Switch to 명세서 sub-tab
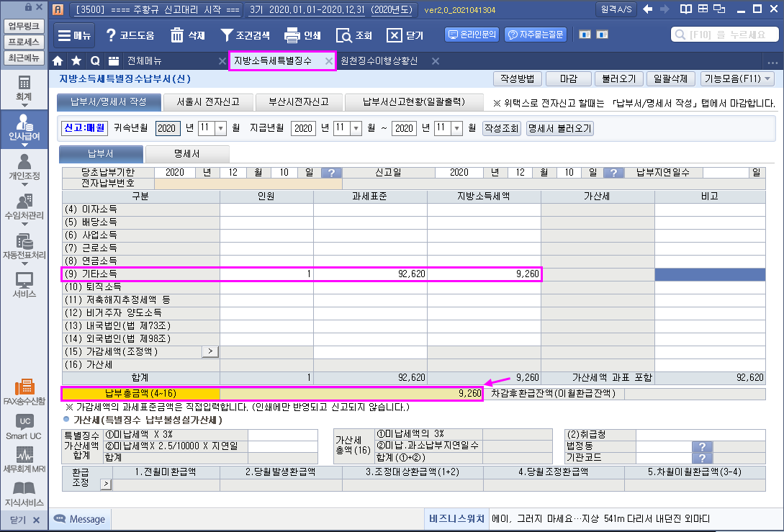The height and width of the screenshot is (532, 784). (187, 154)
